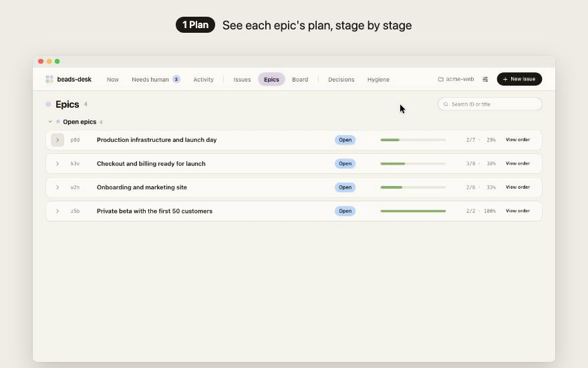Click the epic ID z5b
588x368 pixels.
(75, 211)
